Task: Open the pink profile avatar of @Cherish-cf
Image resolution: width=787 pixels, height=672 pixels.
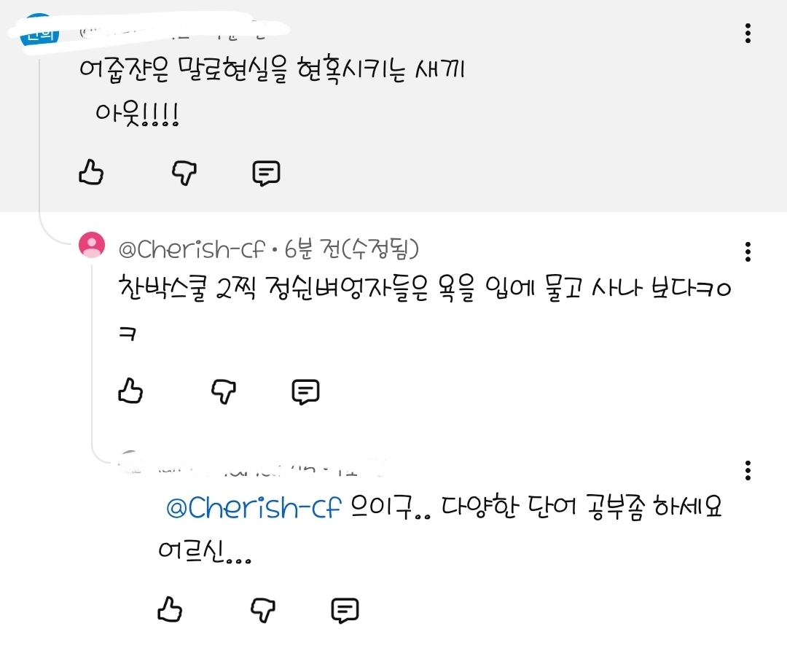Action: tap(92, 246)
